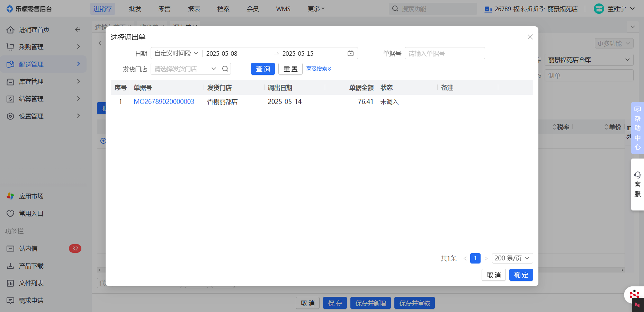Click the 单据号 input field
Screen dimensions: 644x312
point(445,53)
